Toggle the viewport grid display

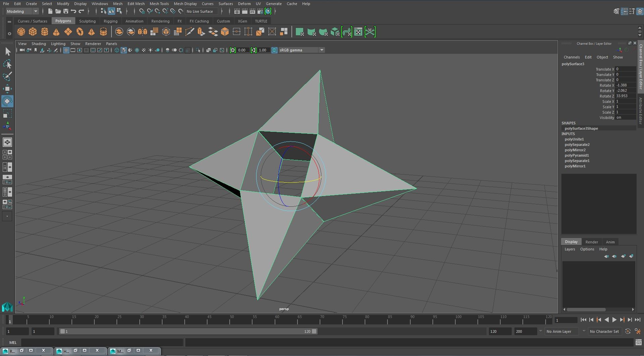(66, 50)
